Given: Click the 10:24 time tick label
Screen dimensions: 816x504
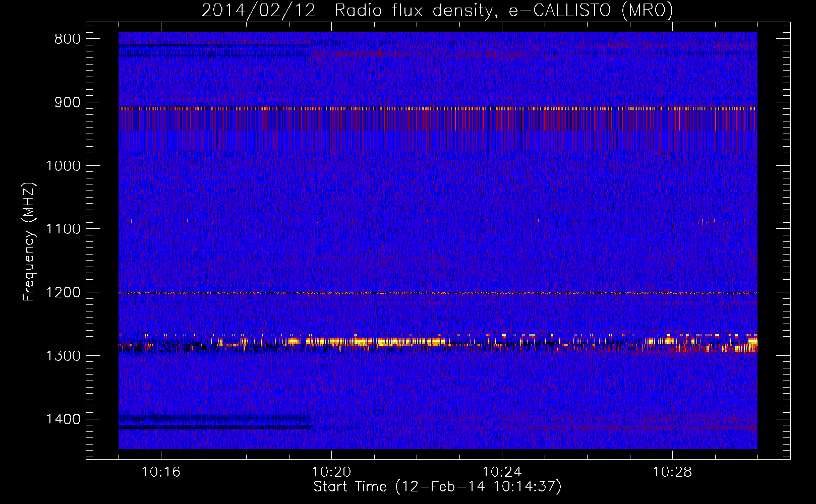Looking at the screenshot, I should (x=502, y=472).
